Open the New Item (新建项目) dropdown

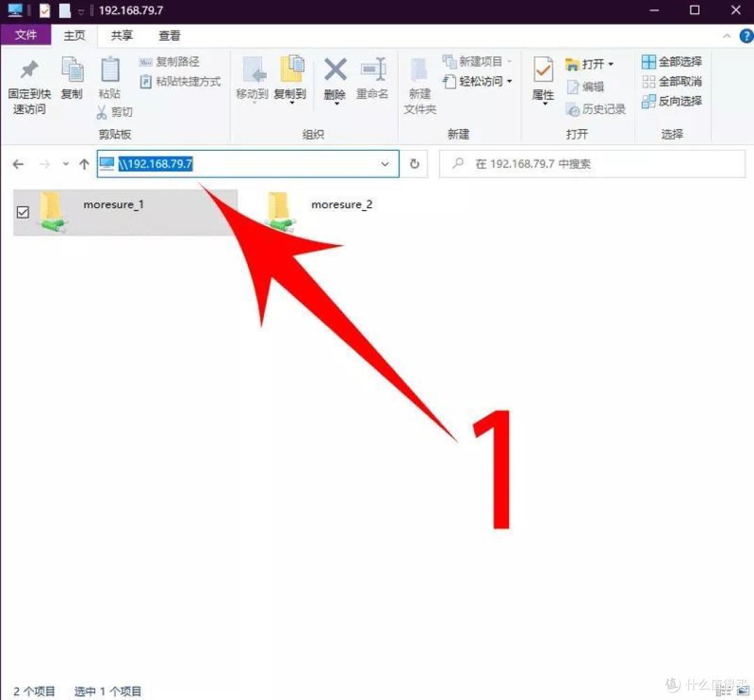coord(477,61)
